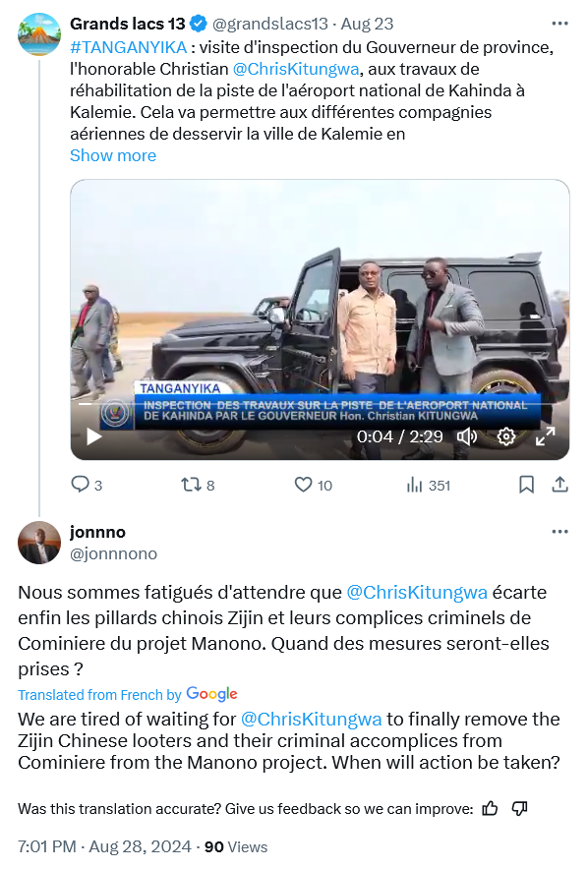Share the Grands lacs 13 post
The width and height of the screenshot is (588, 869).
pos(560,485)
